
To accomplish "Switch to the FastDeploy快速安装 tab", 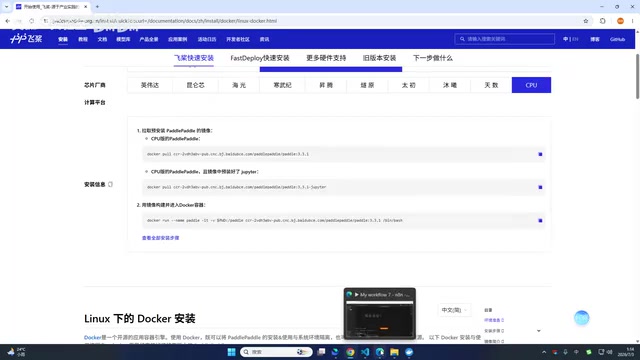I will coord(260,58).
